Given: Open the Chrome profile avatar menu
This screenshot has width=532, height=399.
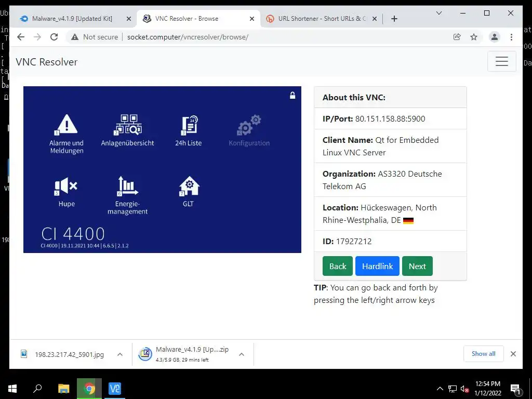Looking at the screenshot, I should click(x=495, y=37).
